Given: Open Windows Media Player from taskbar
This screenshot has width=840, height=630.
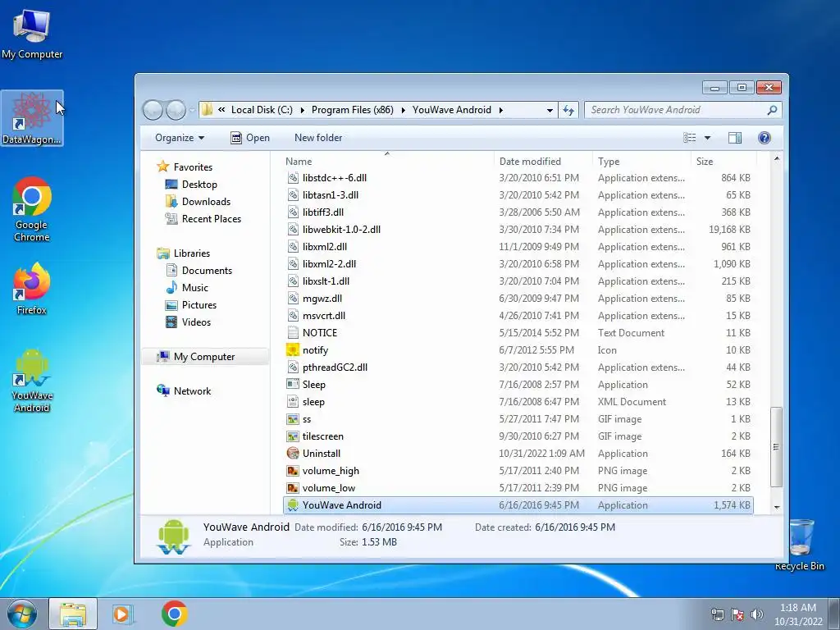Looking at the screenshot, I should 121,614.
